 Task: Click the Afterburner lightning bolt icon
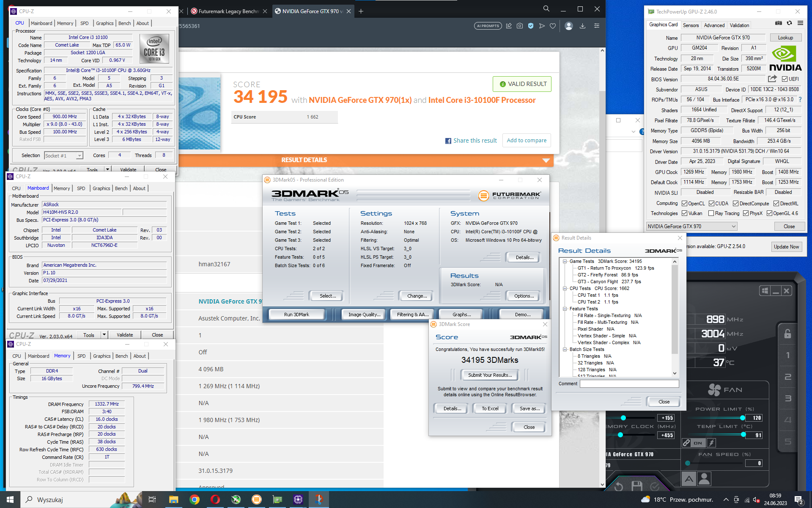pyautogui.click(x=711, y=443)
